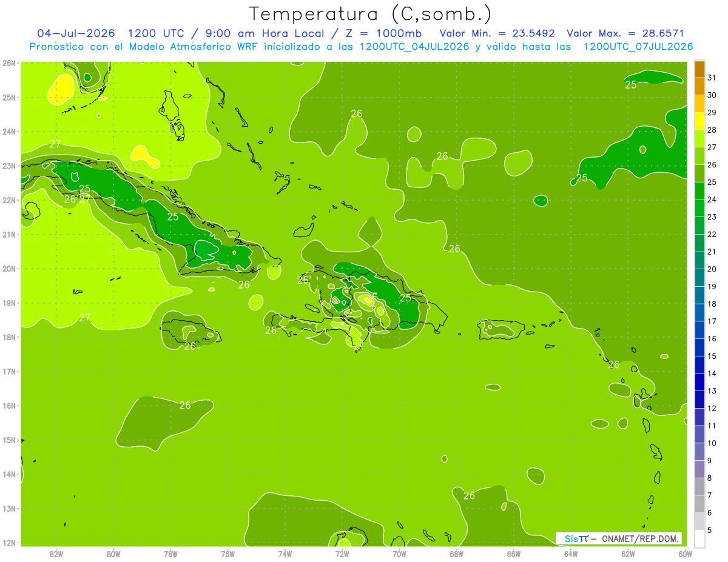Screen dimensions: 728x562
Task: Click the "66W" longitude axis label
Action: 513,554
